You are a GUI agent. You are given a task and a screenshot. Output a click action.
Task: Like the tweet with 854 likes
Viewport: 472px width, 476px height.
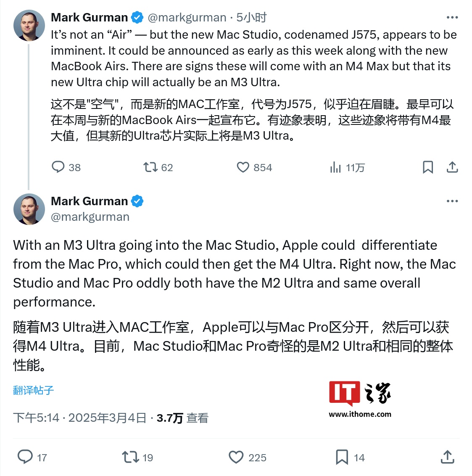pyautogui.click(x=243, y=167)
